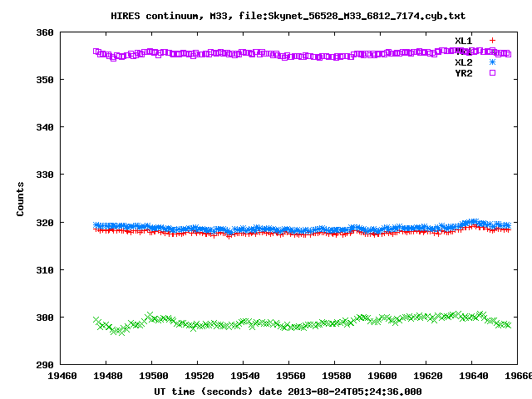Image resolution: width=532 pixels, height=399 pixels.
Task: Click the y-axis tick label 350
Action: 45,80
